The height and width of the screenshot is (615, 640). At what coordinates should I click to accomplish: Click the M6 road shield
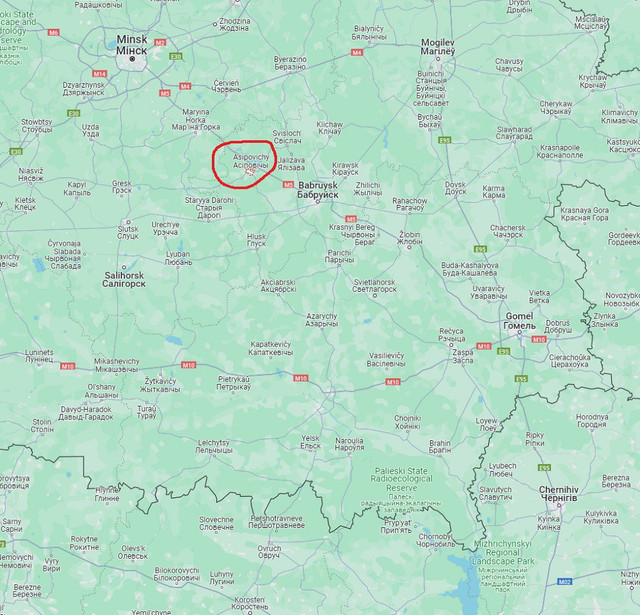pos(53,32)
